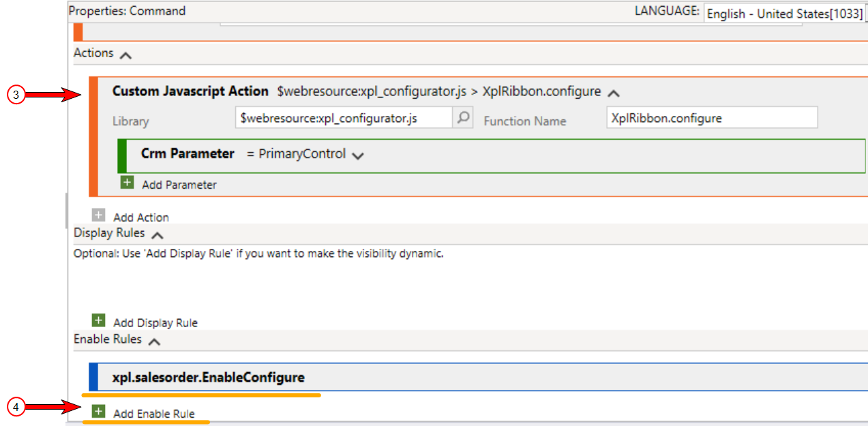Click the Function Name input field

pyautogui.click(x=712, y=117)
